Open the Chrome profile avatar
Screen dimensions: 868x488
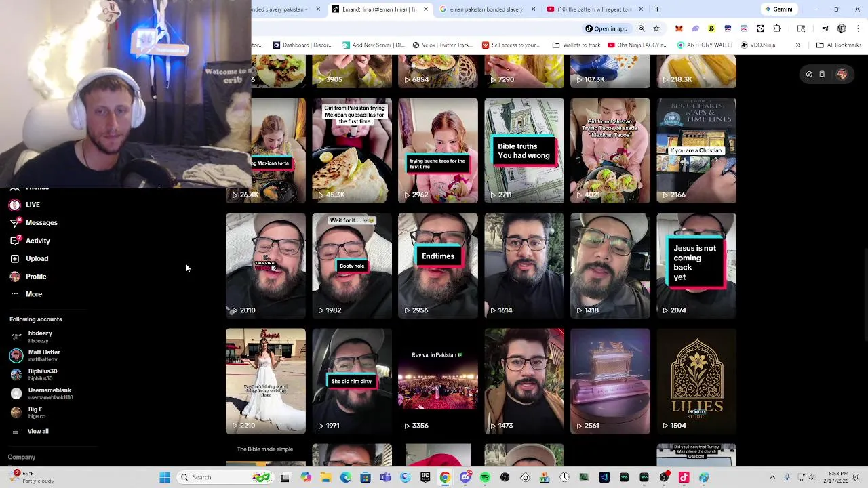(x=842, y=28)
